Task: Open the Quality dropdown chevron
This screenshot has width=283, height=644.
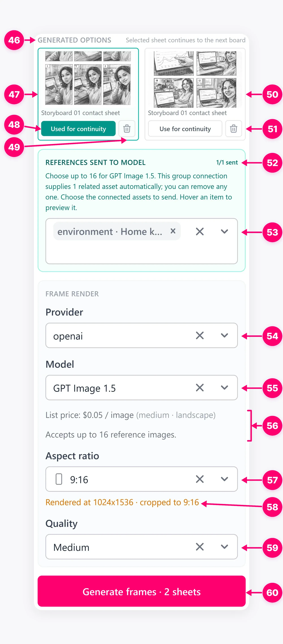Action: (225, 547)
